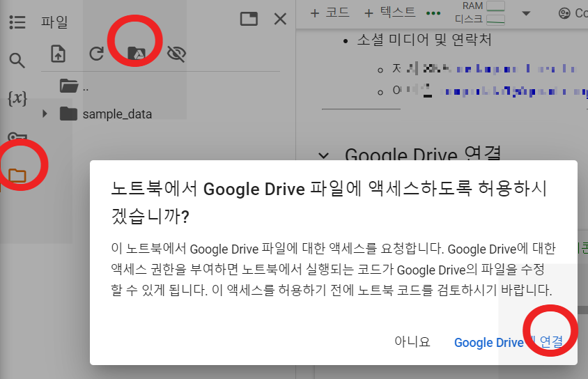Screen dimensions: 588x379
Task: Open the more toolbar options dots
Action: (433, 13)
